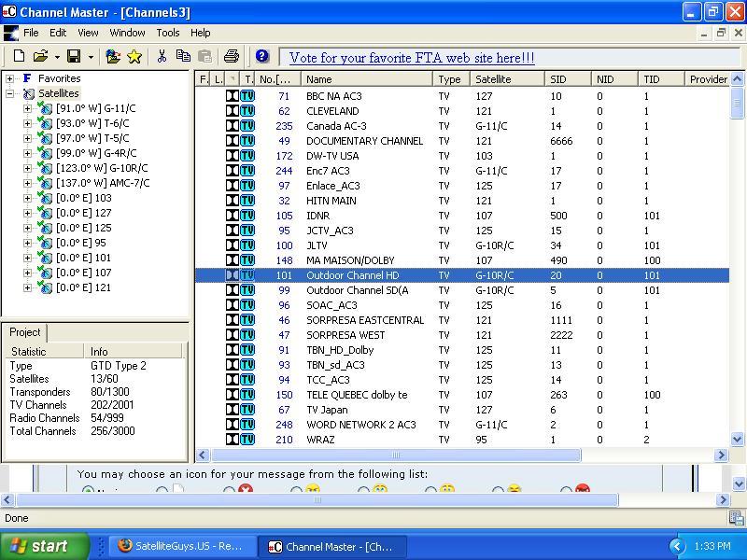Click the TV icon in DW-TV USA row

tap(247, 156)
